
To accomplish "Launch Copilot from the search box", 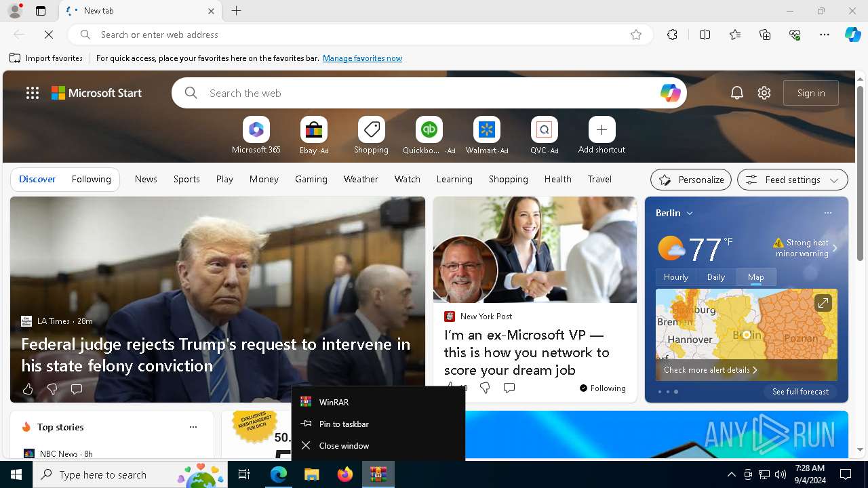I will tap(670, 93).
